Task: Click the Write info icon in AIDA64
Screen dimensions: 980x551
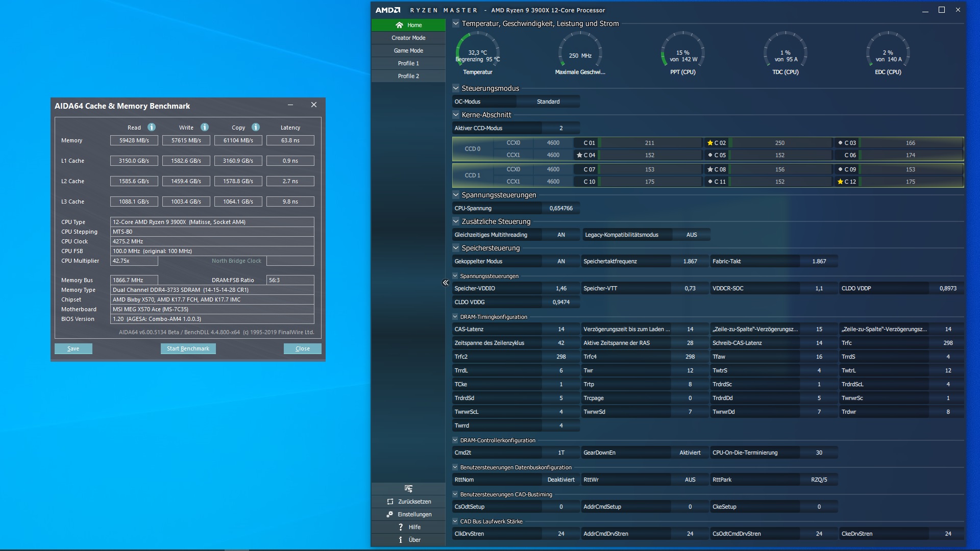Action: pos(205,127)
